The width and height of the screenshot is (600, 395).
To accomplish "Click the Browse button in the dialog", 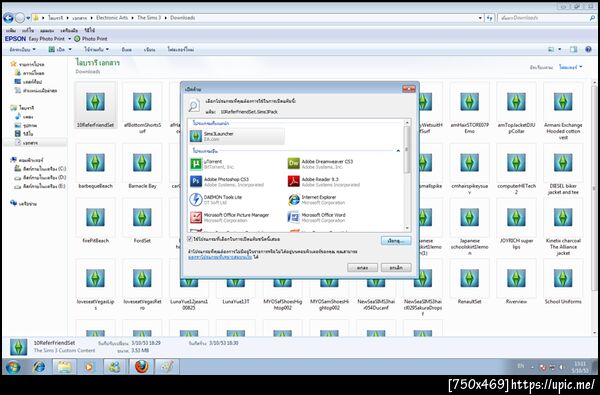I will pyautogui.click(x=396, y=241).
